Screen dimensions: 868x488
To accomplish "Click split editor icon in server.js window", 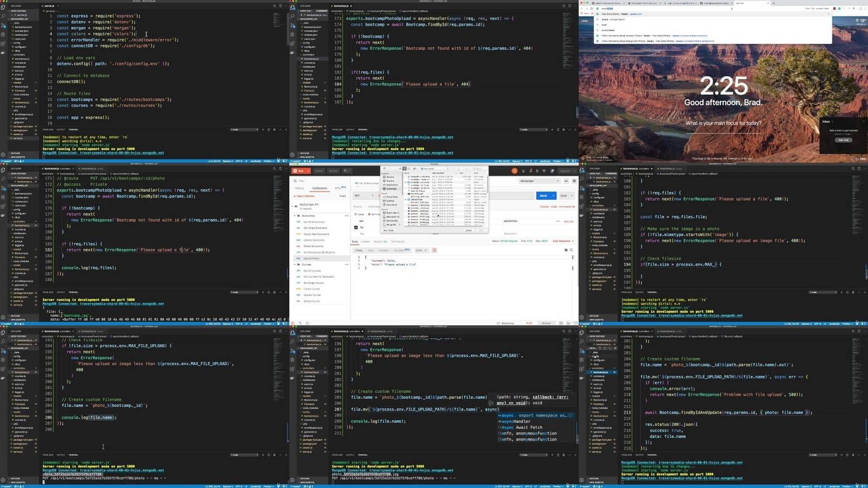I will 280,6.
